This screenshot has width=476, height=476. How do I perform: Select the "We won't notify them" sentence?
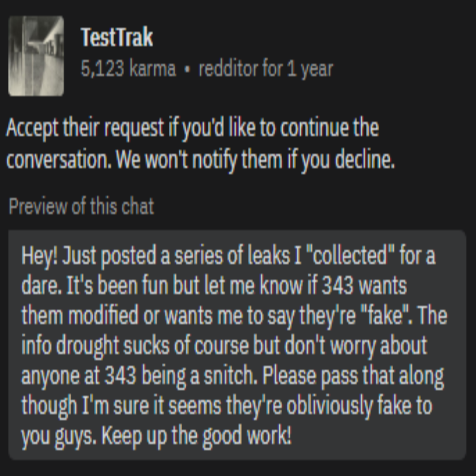tap(255, 160)
